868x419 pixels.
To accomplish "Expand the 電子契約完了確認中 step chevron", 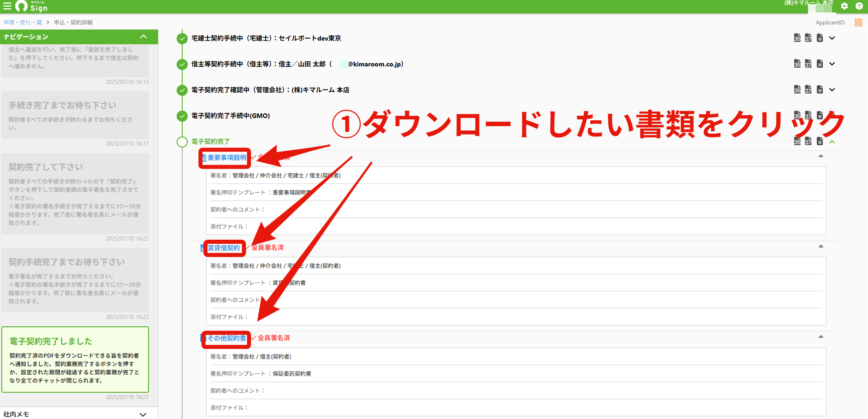I will [x=832, y=89].
